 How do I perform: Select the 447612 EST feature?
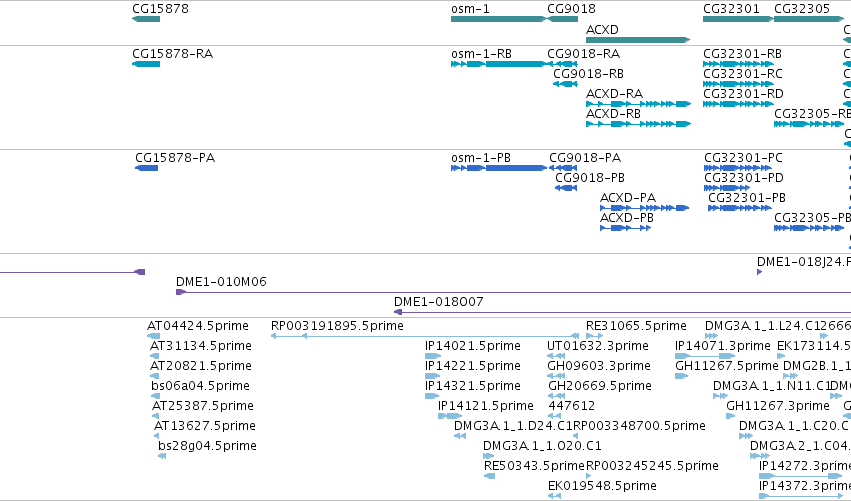(555, 416)
